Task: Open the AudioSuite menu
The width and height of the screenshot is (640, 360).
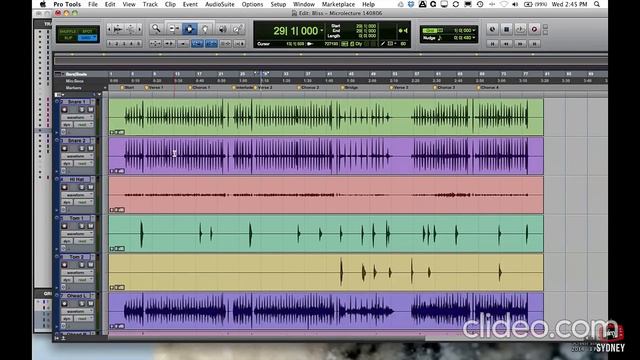Action: [x=220, y=4]
